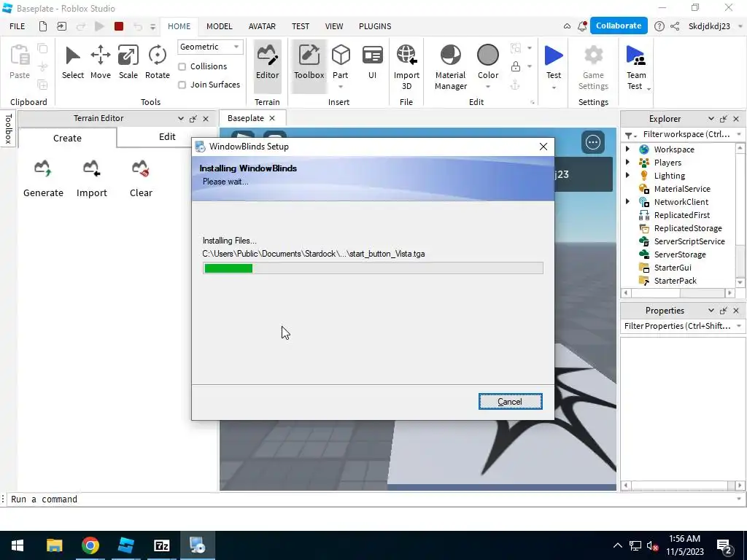Activate the Move tool
The height and width of the screenshot is (560, 747).
coord(101,62)
